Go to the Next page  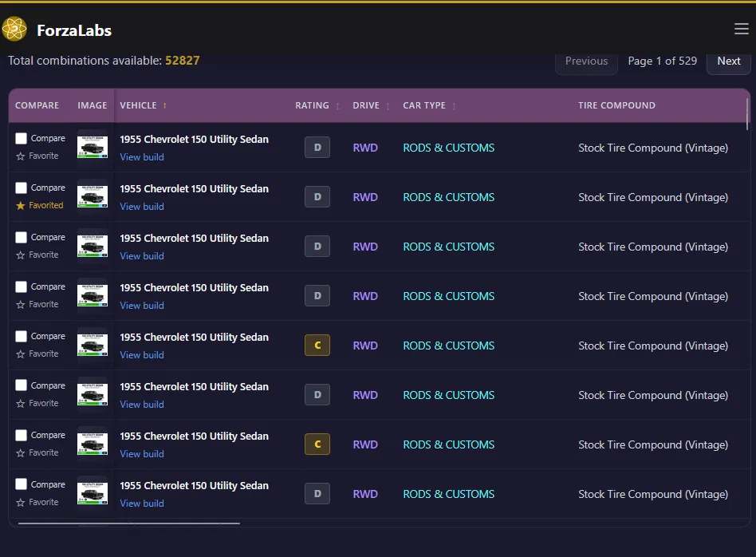(729, 61)
